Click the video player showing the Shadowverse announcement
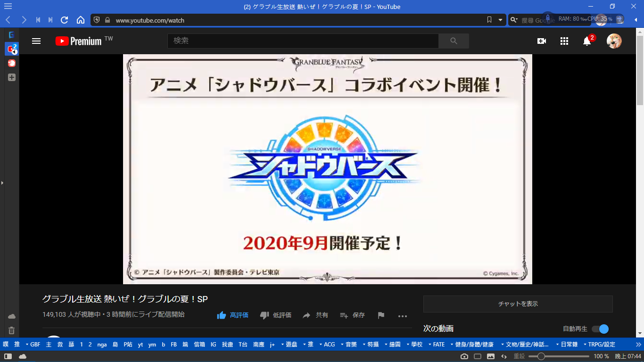644x362 pixels. [x=328, y=169]
